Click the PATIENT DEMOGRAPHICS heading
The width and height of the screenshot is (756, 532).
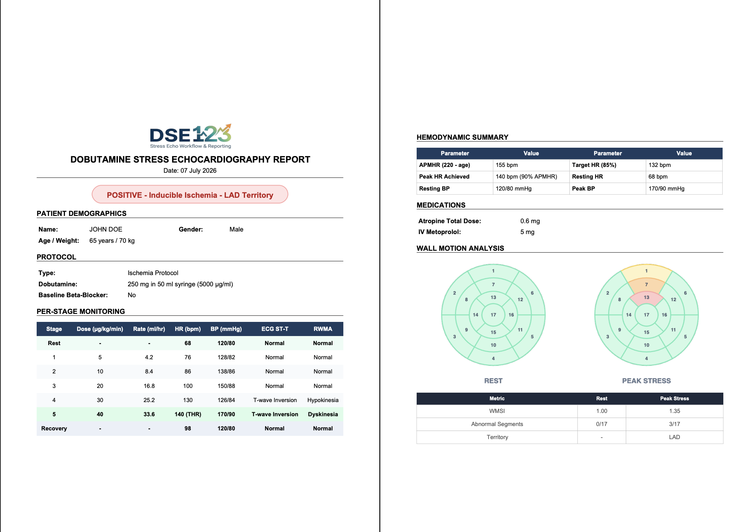coord(82,213)
